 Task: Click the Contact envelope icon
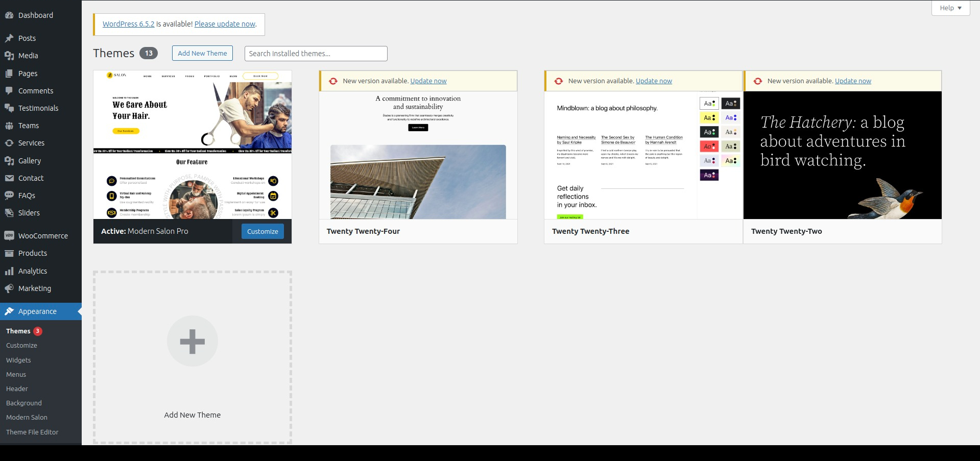tap(9, 178)
